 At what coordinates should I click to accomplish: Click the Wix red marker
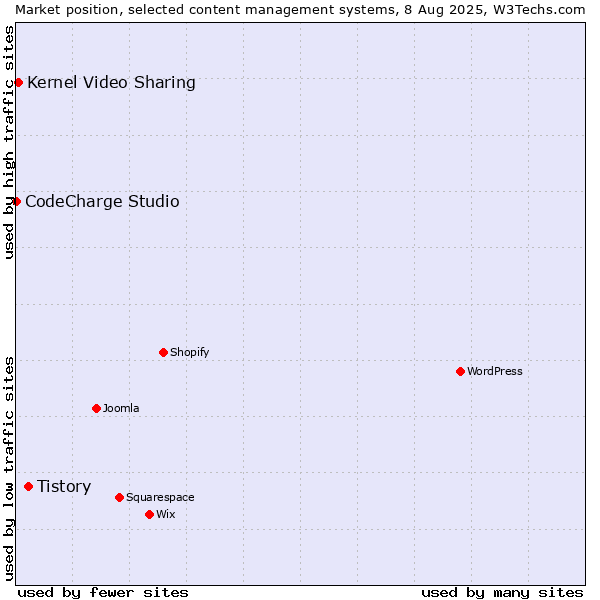tap(150, 515)
